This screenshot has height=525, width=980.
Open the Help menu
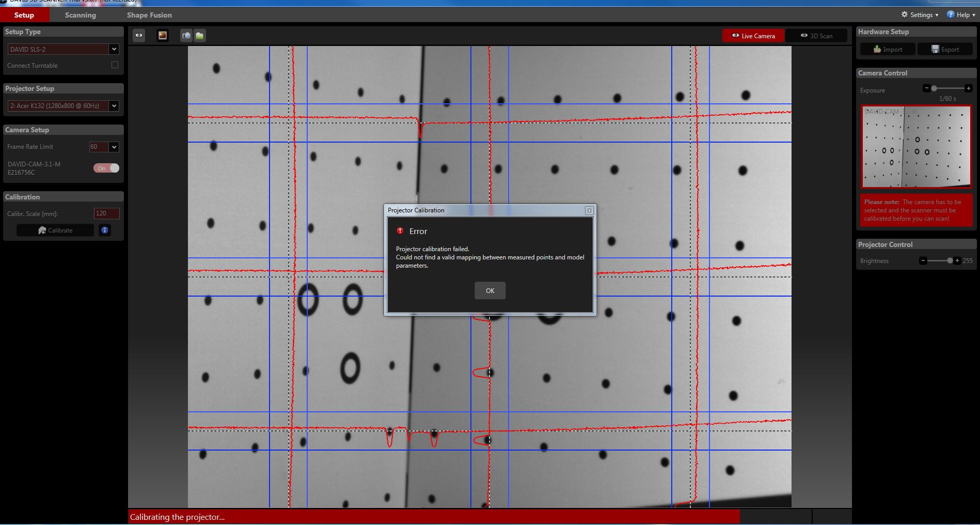960,14
